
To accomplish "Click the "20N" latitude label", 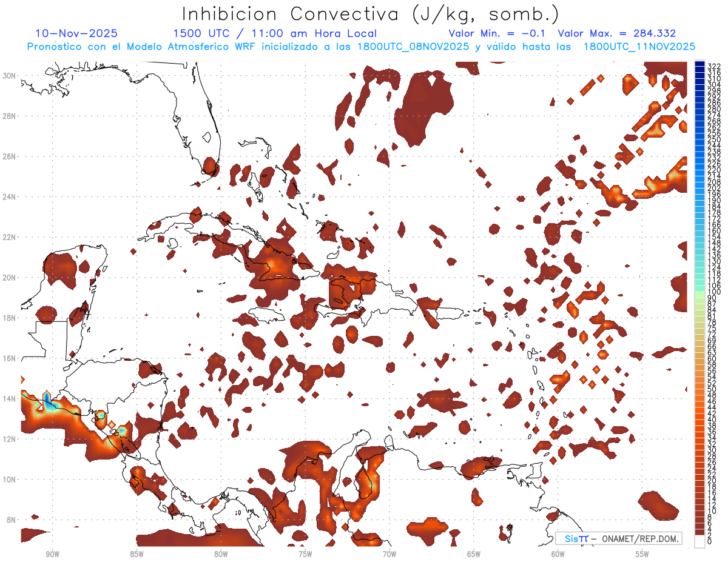I will pyautogui.click(x=10, y=278).
